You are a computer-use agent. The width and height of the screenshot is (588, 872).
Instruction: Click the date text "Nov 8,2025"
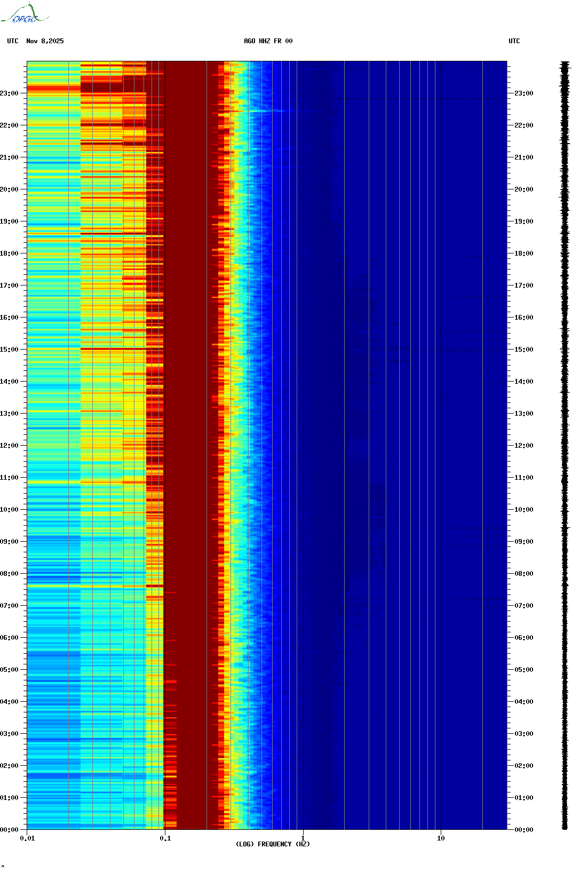coord(45,41)
